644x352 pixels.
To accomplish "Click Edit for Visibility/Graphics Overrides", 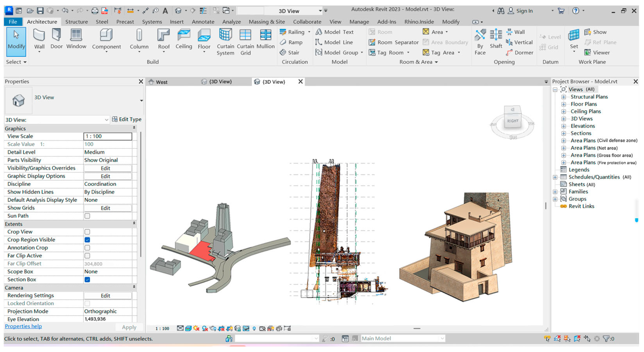I will pos(105,168).
